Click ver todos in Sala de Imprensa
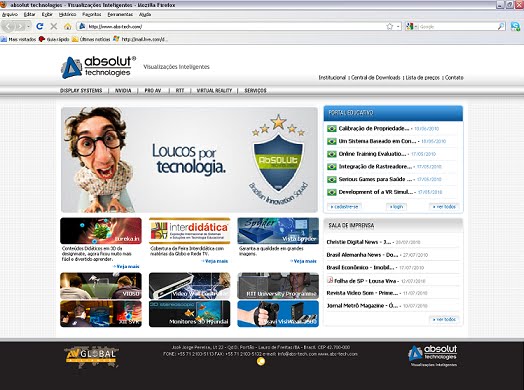The height and width of the screenshot is (390, 524). (x=444, y=319)
